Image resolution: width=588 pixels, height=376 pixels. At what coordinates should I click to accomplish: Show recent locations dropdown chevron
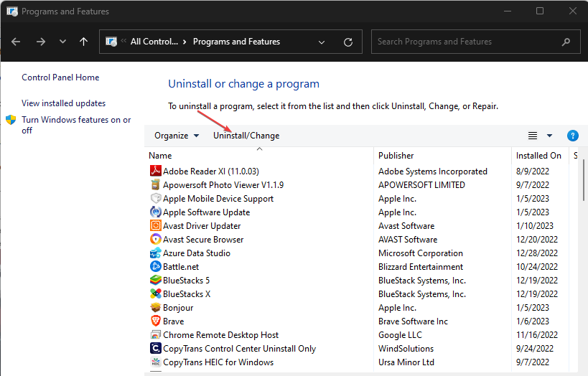coord(62,42)
